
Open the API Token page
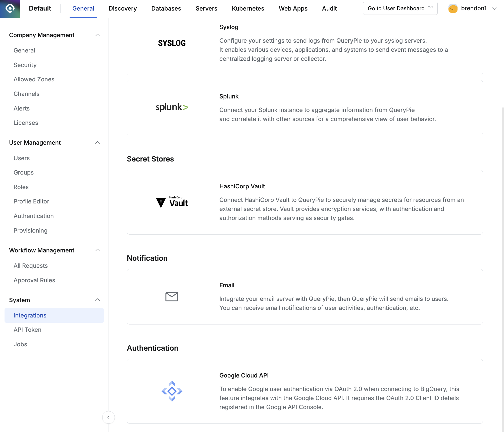[x=27, y=330]
